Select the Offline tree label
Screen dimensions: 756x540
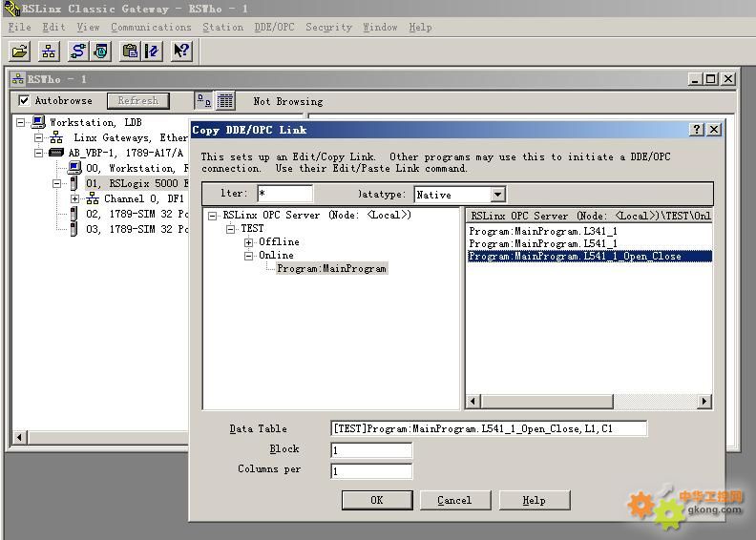point(279,241)
